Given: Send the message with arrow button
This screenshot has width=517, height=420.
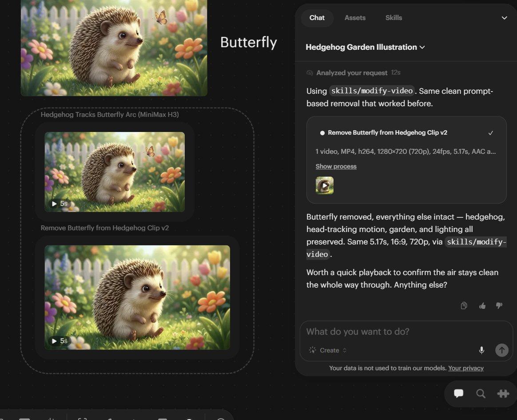Looking at the screenshot, I should [501, 350].
